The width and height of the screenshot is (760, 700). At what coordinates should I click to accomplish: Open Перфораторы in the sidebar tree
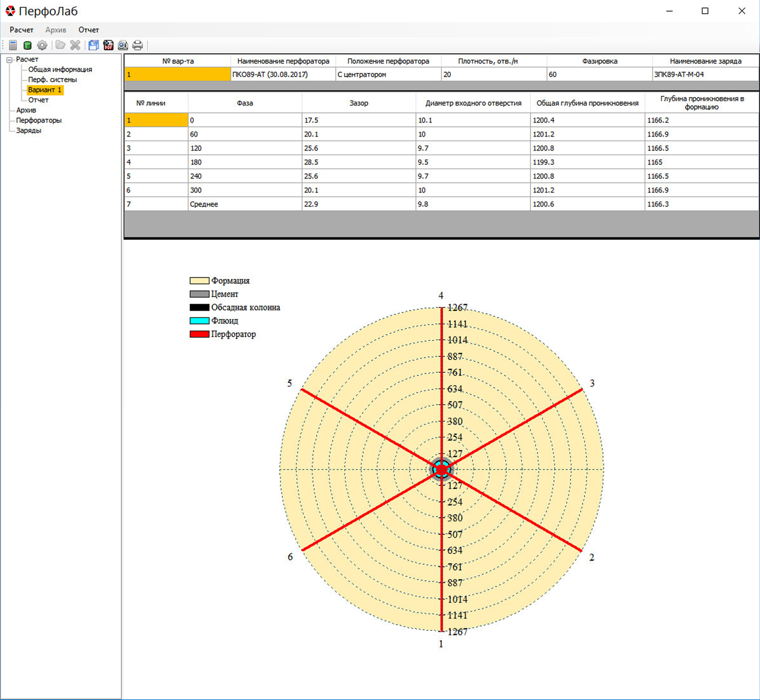(x=39, y=120)
